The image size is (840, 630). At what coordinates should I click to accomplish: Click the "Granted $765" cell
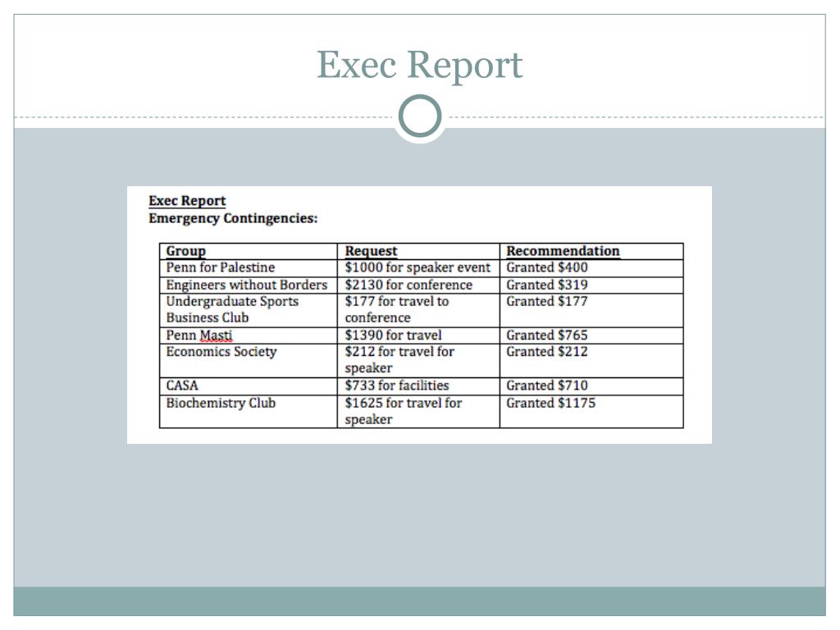coord(591,336)
